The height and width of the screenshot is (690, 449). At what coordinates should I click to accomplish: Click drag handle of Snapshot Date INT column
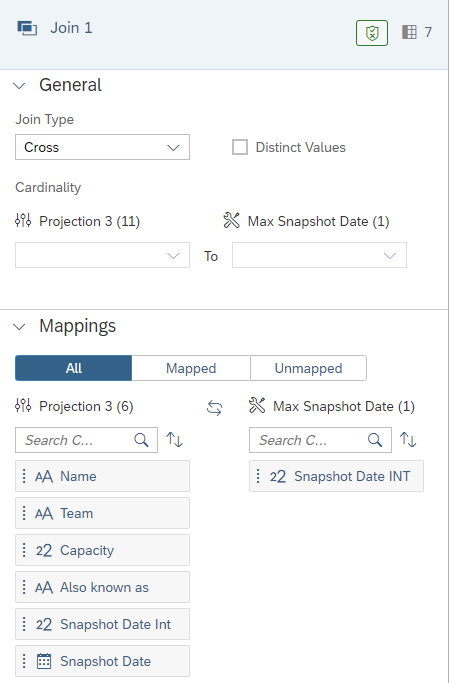258,476
